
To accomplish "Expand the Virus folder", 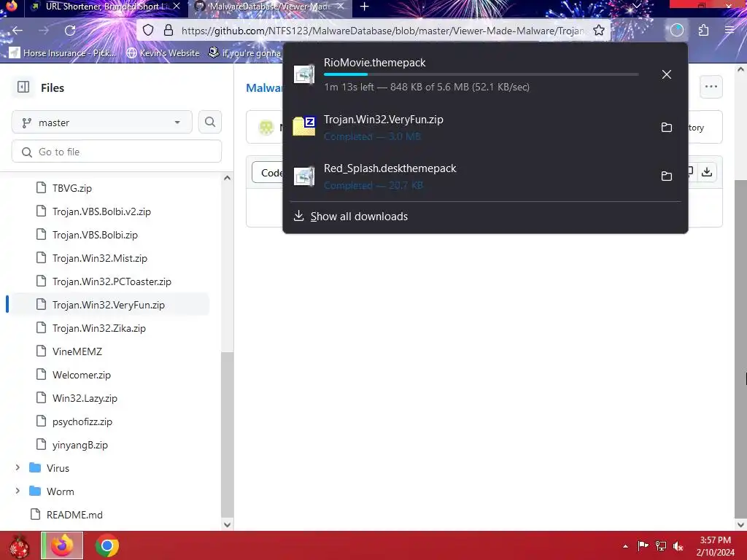I will click(x=18, y=467).
